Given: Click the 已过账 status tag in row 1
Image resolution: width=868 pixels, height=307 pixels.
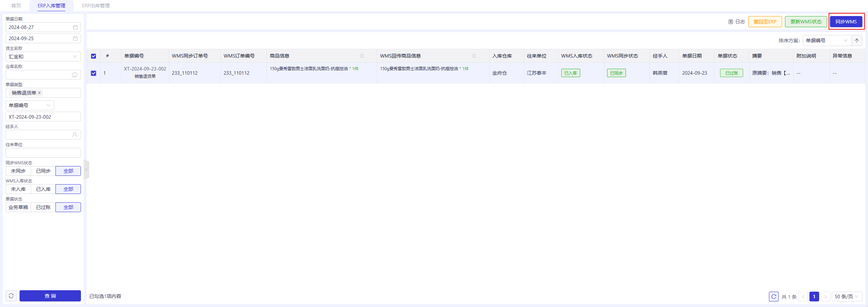Looking at the screenshot, I should (732, 73).
